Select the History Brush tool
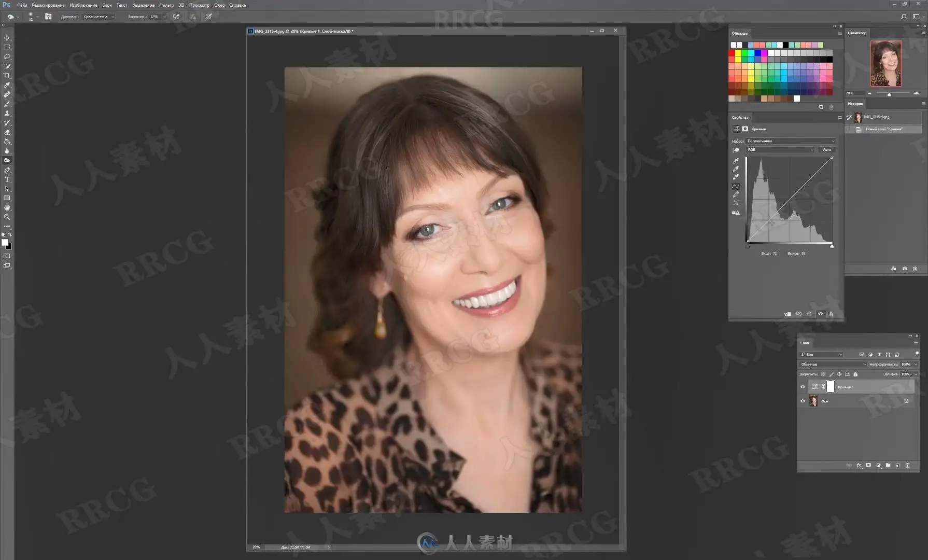The height and width of the screenshot is (560, 928). 7,123
